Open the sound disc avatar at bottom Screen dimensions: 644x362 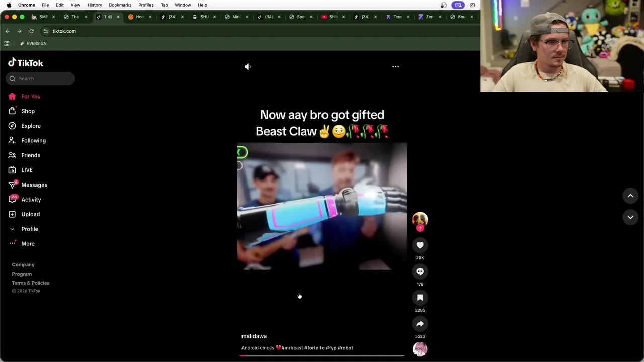click(x=420, y=349)
